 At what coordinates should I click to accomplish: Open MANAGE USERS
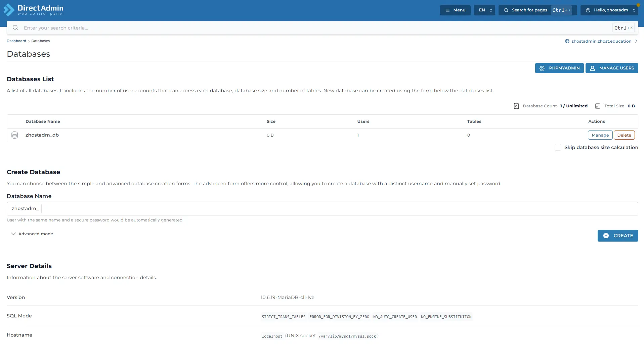click(x=612, y=68)
